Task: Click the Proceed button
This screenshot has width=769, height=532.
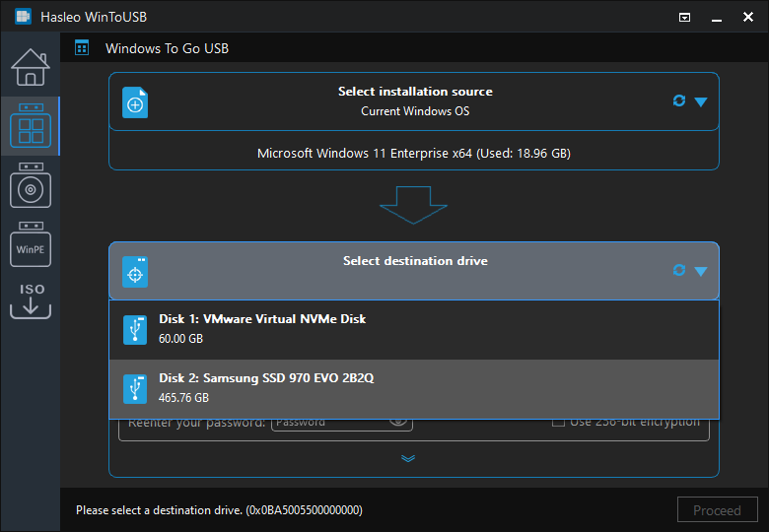Action: tap(717, 510)
